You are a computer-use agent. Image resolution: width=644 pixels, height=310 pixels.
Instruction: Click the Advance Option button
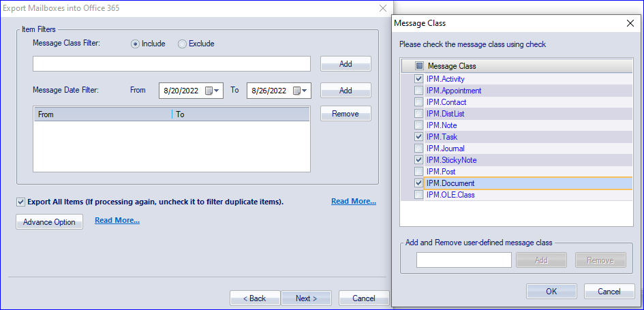coord(49,222)
